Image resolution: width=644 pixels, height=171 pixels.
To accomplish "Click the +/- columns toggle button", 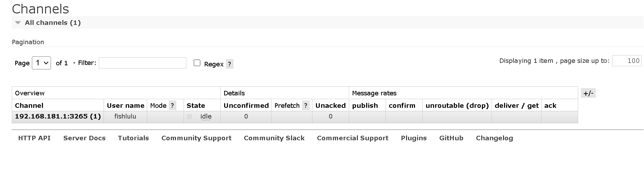I will pos(588,93).
